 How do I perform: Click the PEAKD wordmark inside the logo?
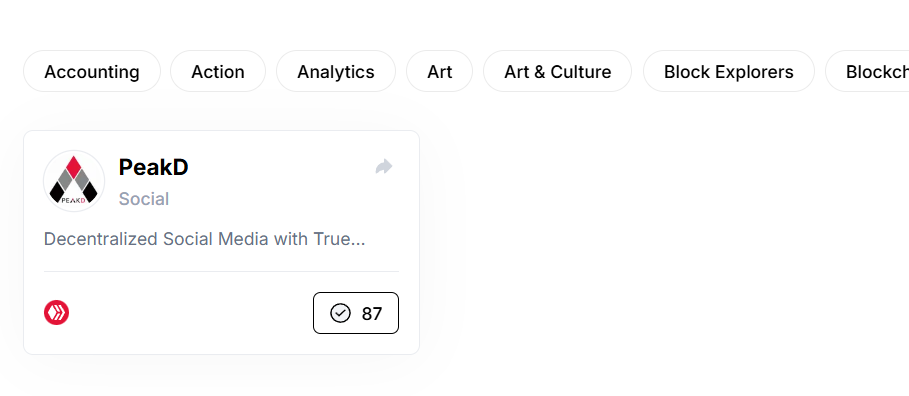click(74, 201)
